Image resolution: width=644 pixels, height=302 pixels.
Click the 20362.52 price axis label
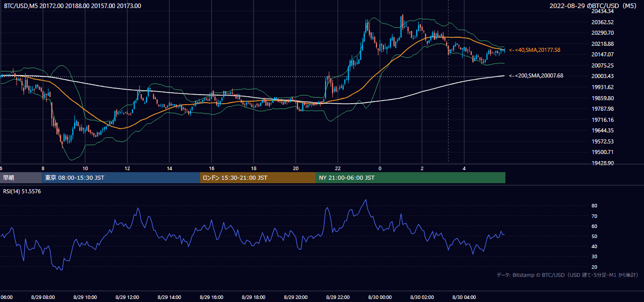[x=602, y=22]
